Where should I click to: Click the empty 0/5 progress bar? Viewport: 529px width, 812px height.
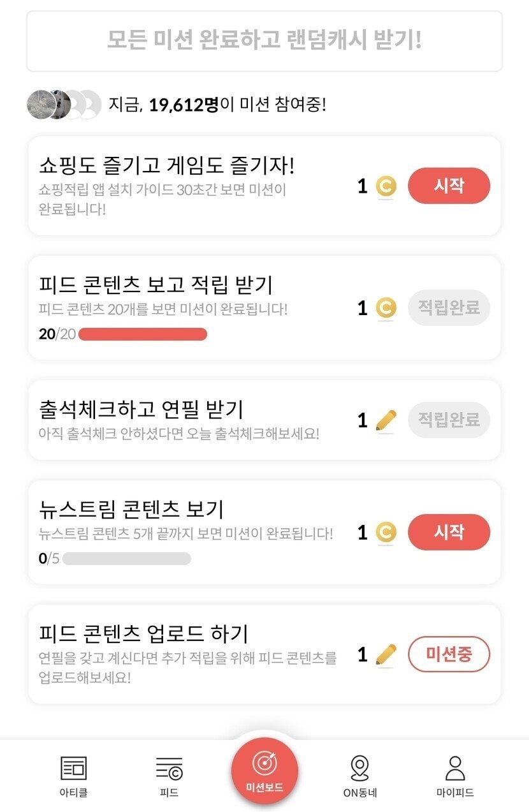pos(126,559)
